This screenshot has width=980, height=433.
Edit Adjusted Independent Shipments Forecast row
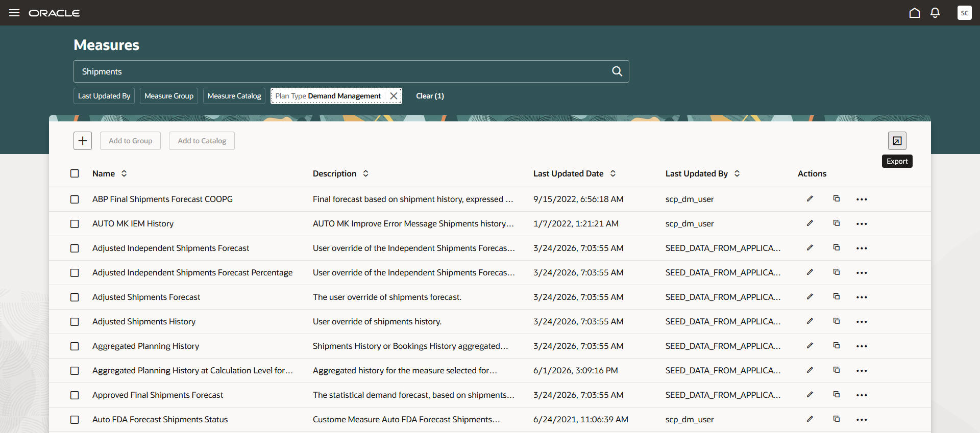click(810, 248)
